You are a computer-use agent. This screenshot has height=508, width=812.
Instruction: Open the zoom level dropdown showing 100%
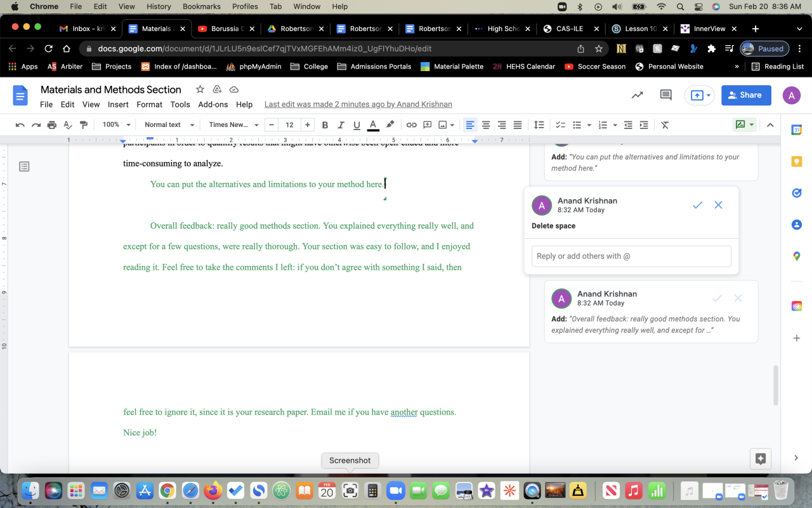pyautogui.click(x=117, y=125)
